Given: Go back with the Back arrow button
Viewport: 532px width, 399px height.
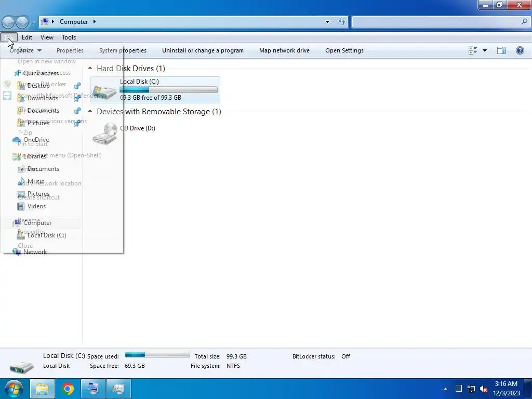Looking at the screenshot, I should (8, 22).
